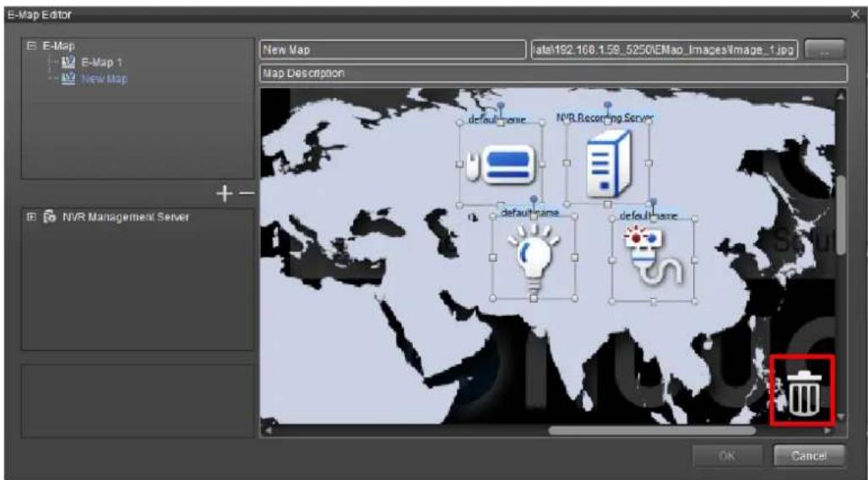Click the NVR Recording Server label on the map
The height and width of the screenshot is (480, 868).
(x=605, y=117)
